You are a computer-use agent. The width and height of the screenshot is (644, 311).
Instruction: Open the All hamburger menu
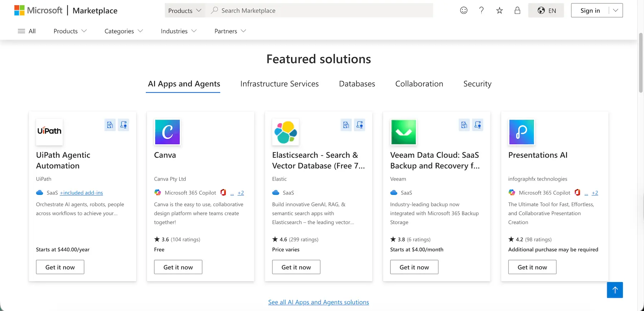(x=26, y=31)
